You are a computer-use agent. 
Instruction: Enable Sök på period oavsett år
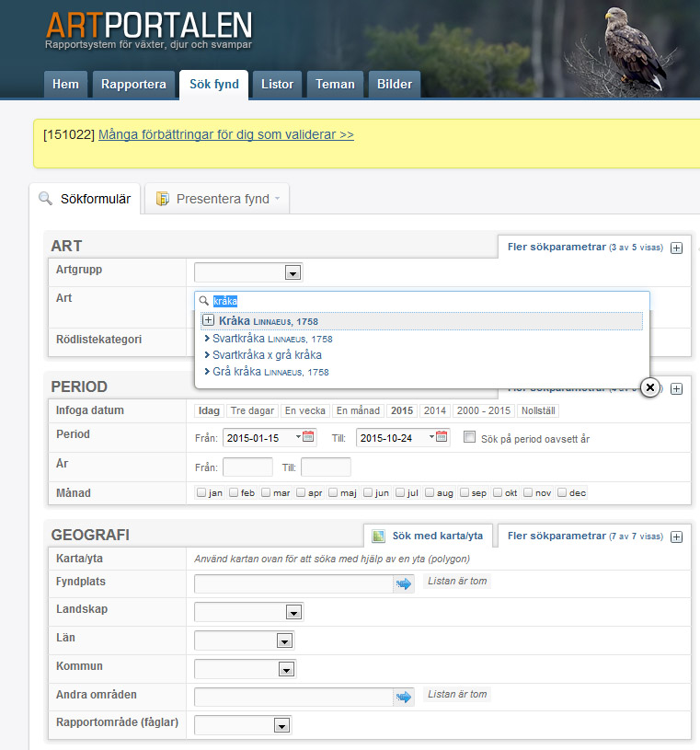click(x=469, y=437)
